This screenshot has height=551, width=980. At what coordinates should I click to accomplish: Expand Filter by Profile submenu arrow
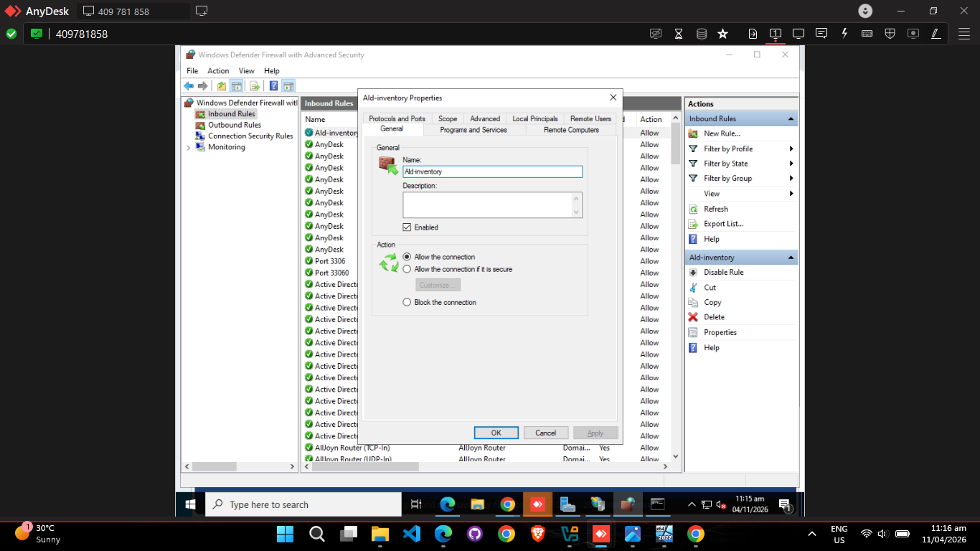[x=791, y=149]
